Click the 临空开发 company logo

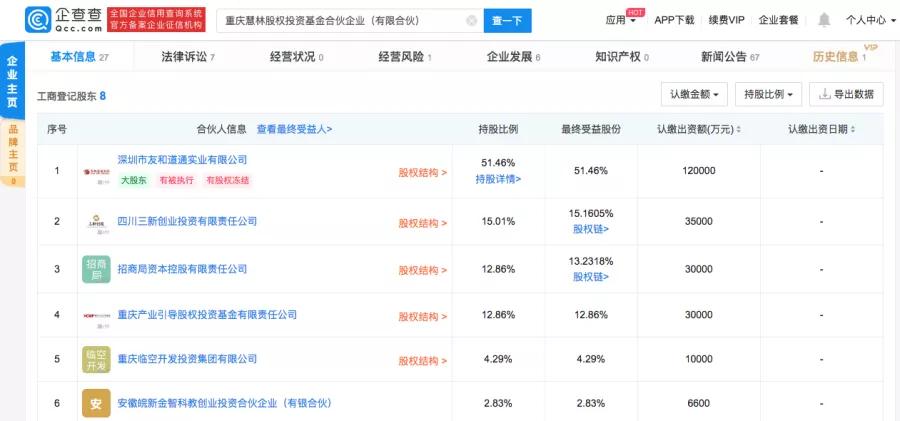(96, 360)
